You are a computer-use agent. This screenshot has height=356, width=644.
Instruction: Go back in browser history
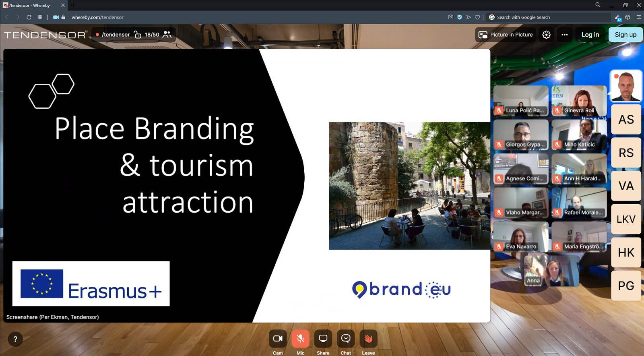click(x=7, y=17)
